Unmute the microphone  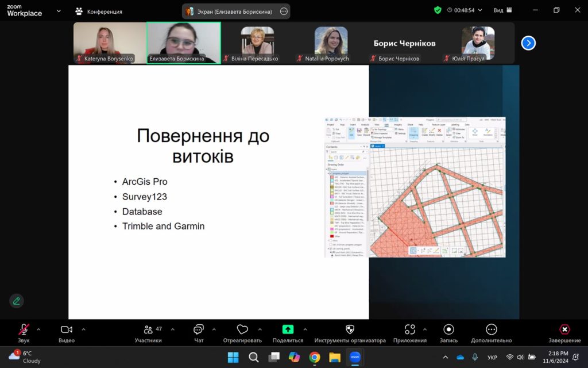[24, 329]
